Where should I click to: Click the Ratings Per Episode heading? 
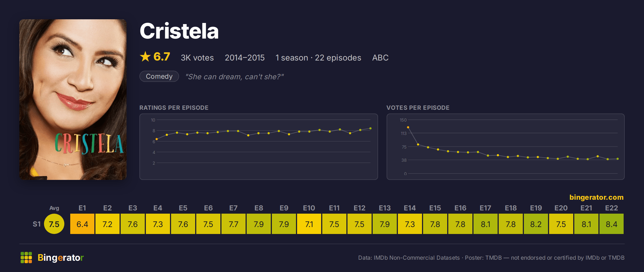(174, 108)
